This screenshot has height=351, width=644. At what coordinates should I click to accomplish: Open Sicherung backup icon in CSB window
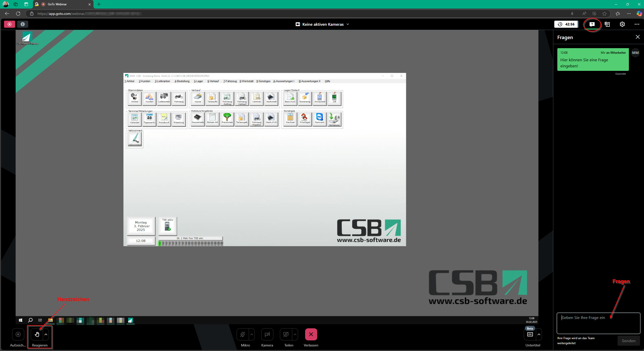pos(334,119)
